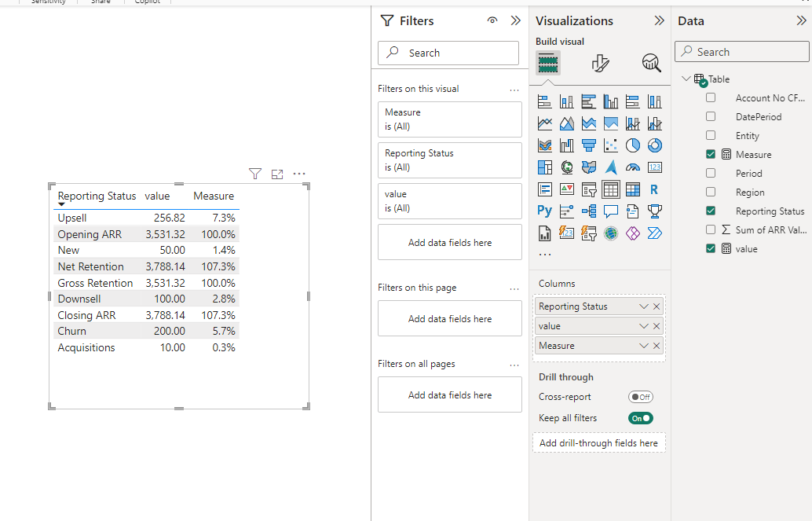Open focus mode for the table visual
Viewport: 812px width, 521px height.
pos(277,174)
